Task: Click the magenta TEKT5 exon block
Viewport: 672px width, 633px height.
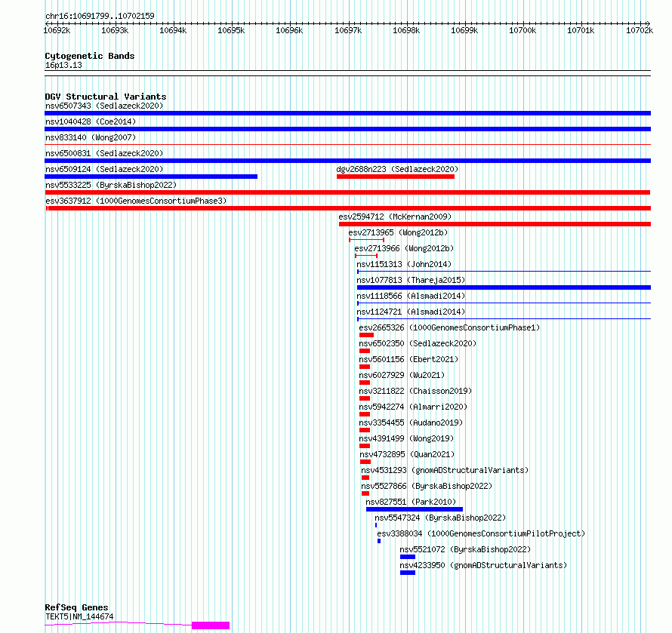Action: 211,625
